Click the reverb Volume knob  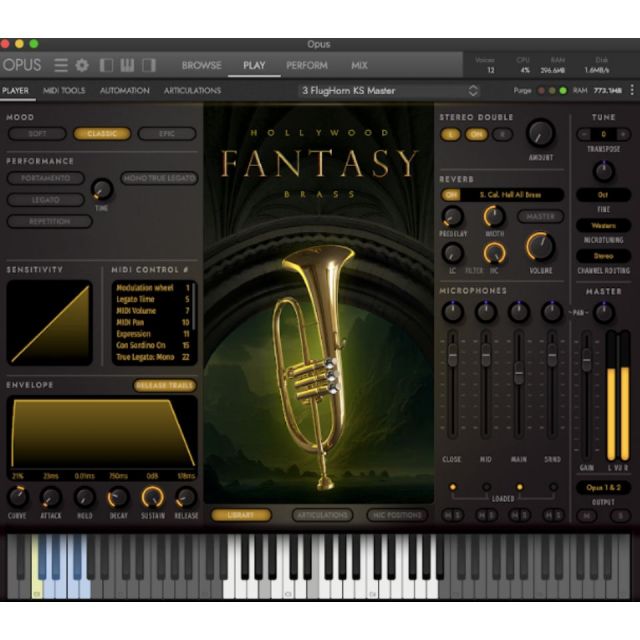pos(540,247)
